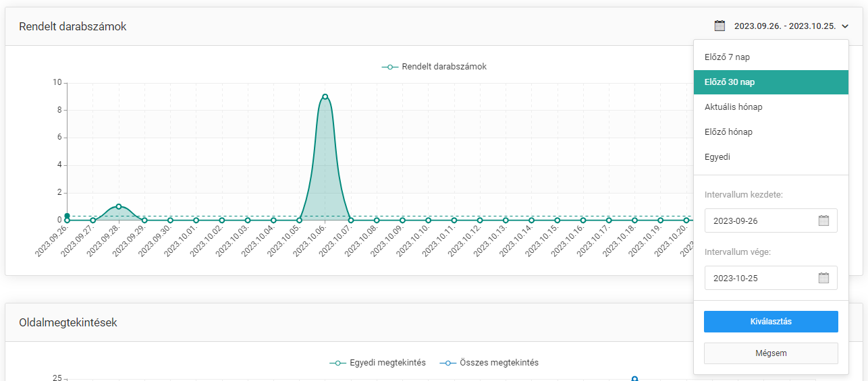
Task: Open calendar picker for Intervallum kezdete field
Action: (823, 221)
